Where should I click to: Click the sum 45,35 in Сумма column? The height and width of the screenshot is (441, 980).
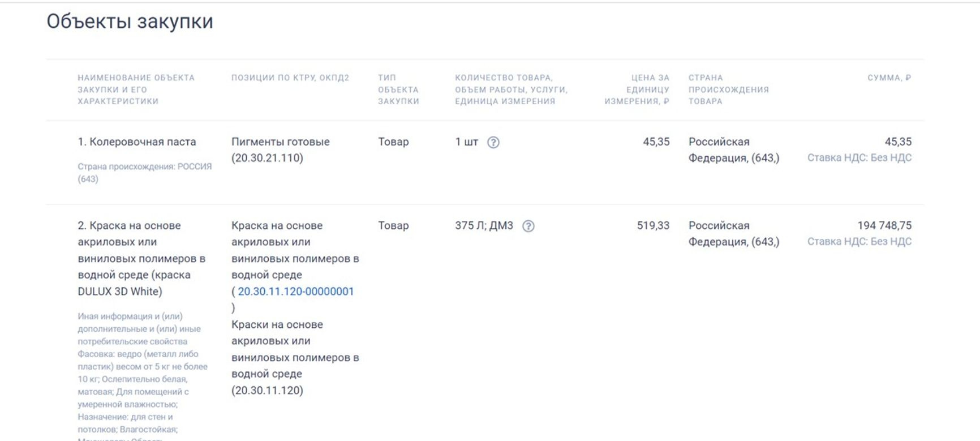[898, 142]
